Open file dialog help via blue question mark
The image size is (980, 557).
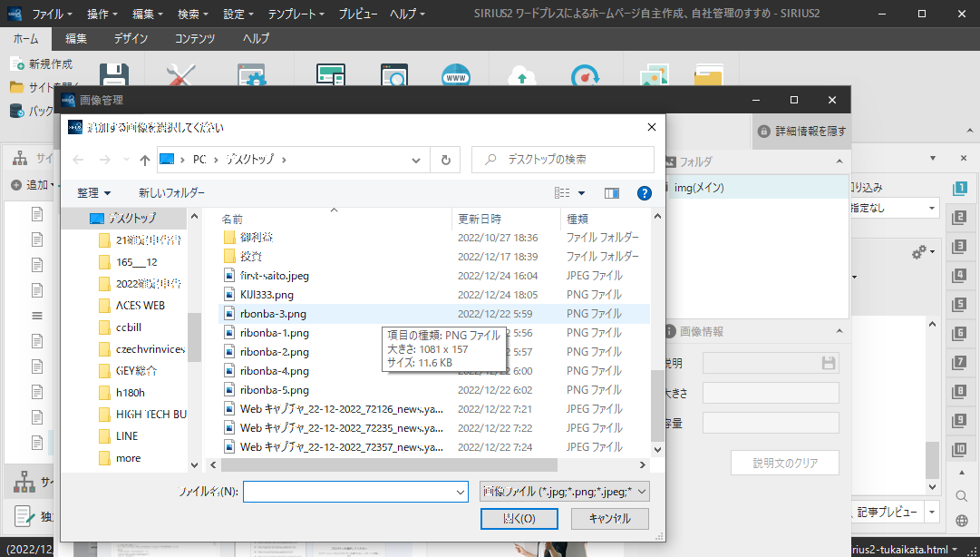point(645,193)
